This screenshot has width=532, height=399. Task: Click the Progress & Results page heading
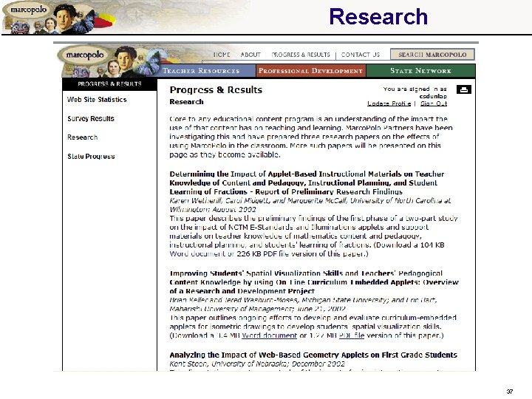(216, 90)
